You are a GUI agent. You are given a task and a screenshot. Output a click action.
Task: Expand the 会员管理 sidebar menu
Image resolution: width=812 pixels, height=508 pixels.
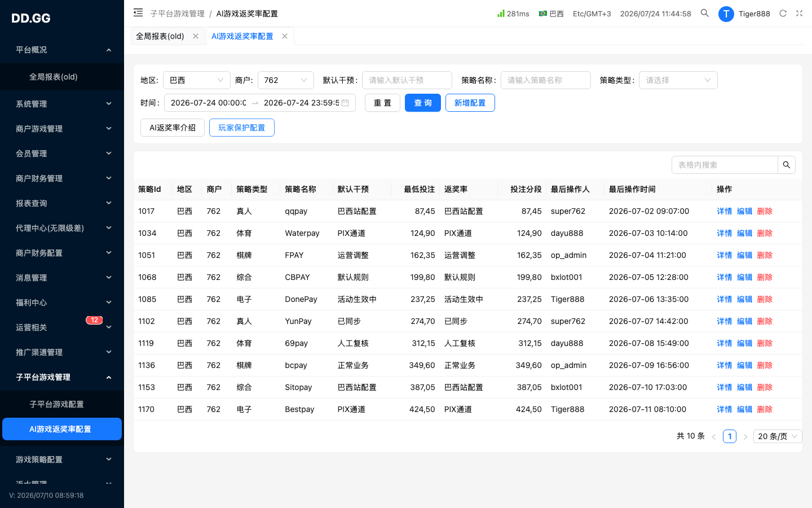tap(62, 154)
